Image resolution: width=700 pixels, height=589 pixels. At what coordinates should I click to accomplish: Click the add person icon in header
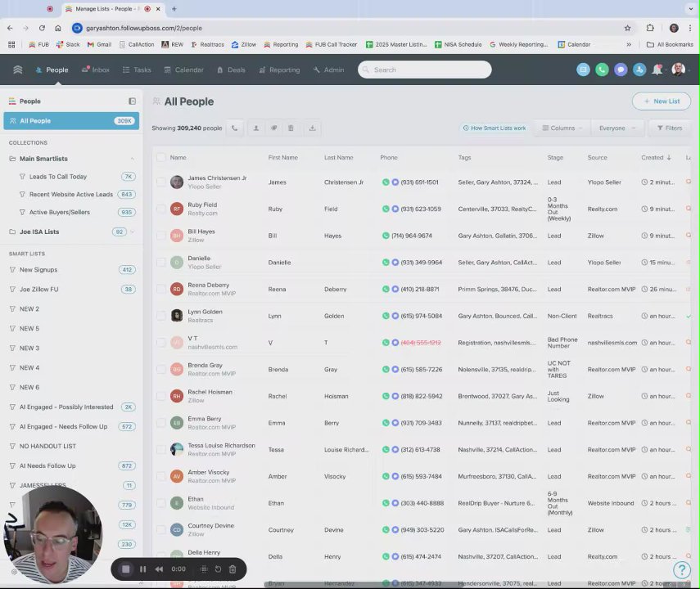click(639, 70)
